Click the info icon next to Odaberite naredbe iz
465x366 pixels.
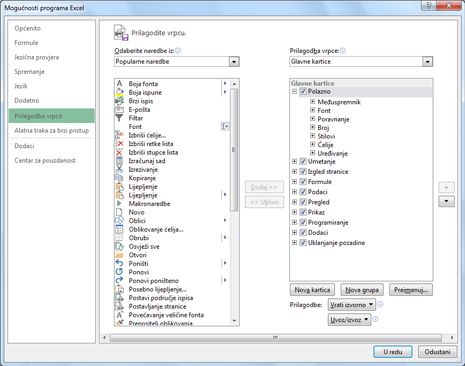coord(178,51)
